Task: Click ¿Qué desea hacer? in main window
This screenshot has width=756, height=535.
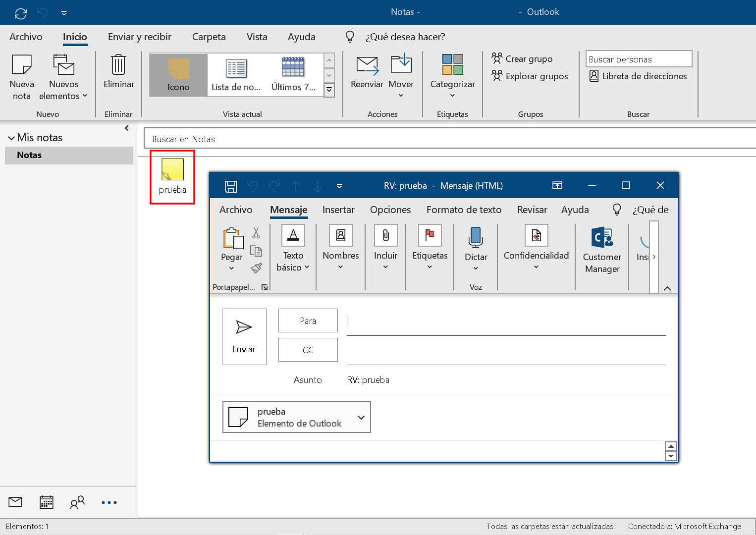Action: click(405, 37)
